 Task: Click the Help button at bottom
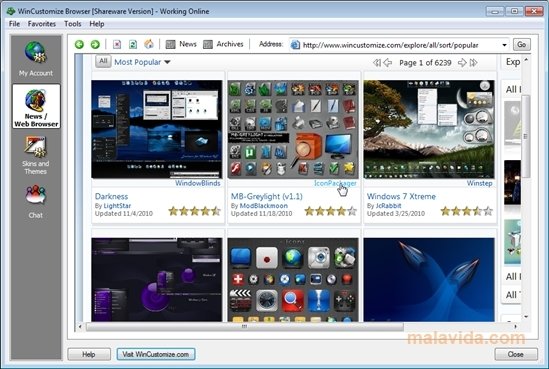coord(89,354)
